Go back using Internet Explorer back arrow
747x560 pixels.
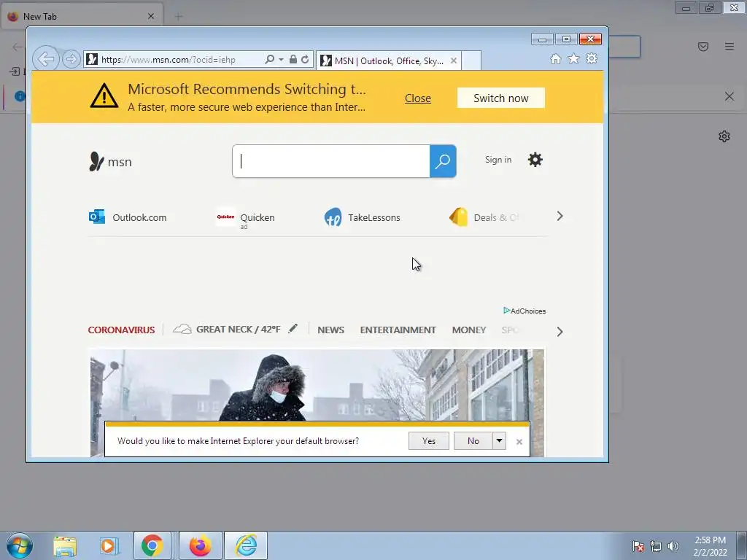coord(46,60)
